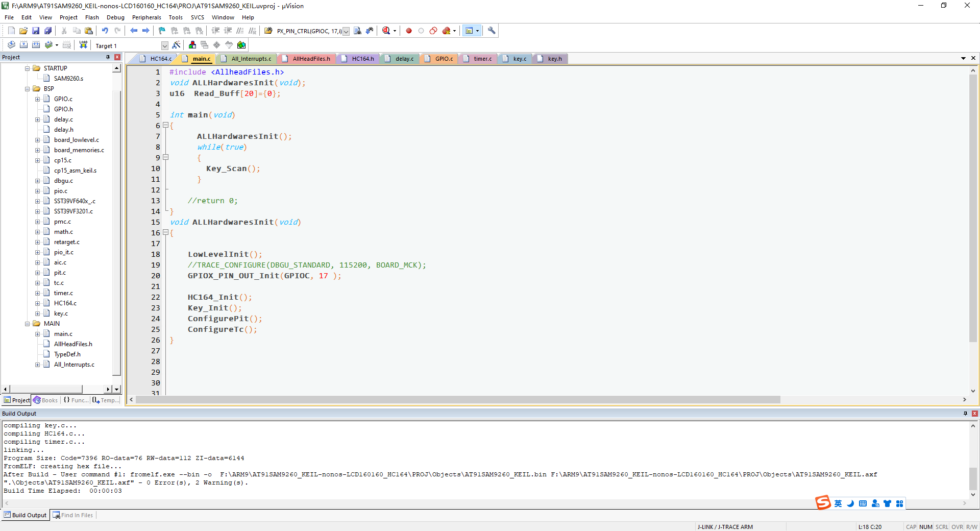Switch to the All_Interrupts.c tab
This screenshot has width=980, height=531.
(247, 59)
